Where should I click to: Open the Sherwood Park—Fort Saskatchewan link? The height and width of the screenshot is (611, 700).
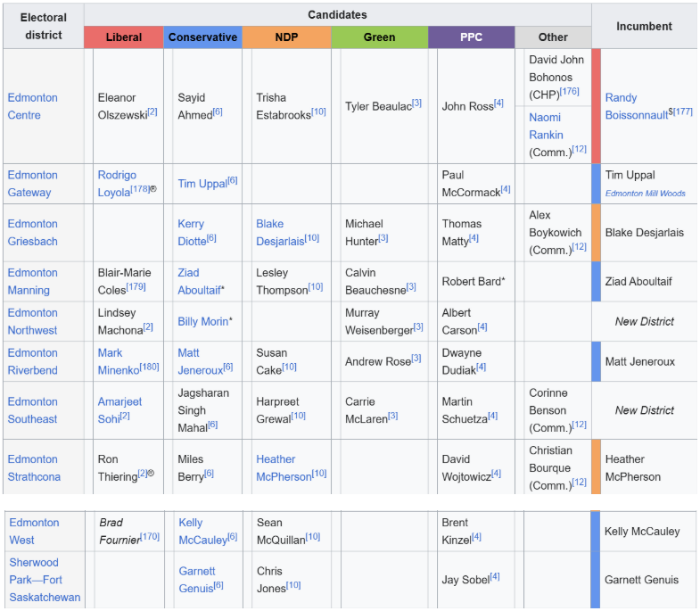point(45,580)
